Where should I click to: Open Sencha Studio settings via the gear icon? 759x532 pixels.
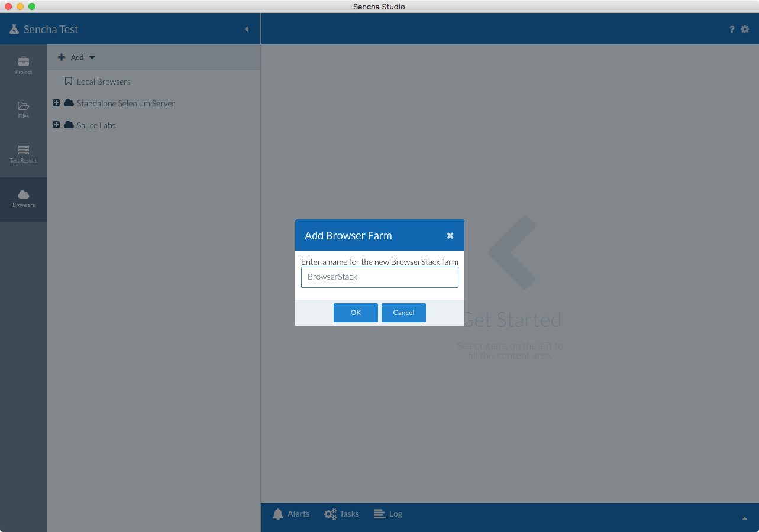(x=745, y=28)
